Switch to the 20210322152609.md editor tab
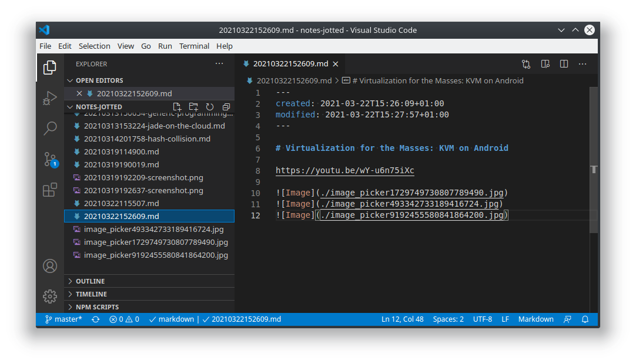 coord(290,64)
